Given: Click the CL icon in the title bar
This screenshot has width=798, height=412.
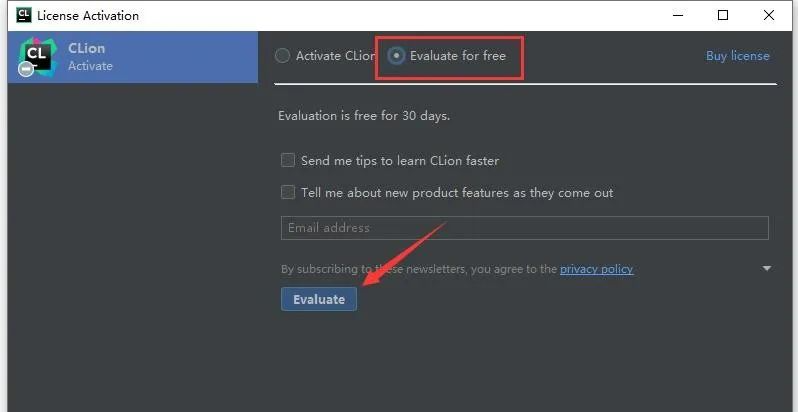Looking at the screenshot, I should pyautogui.click(x=23, y=15).
